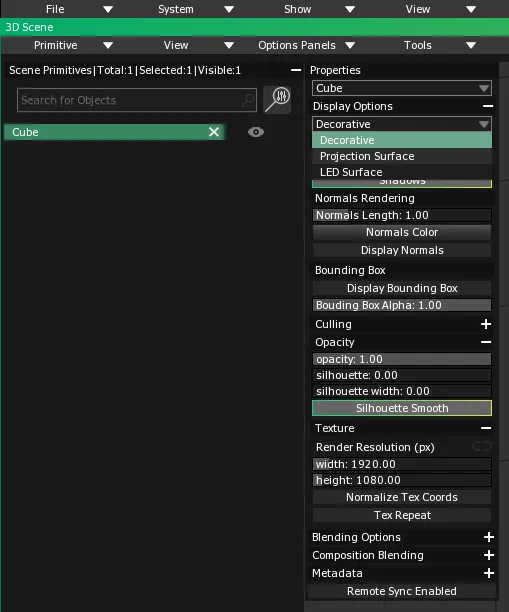Open the Show menu
Screen dimensions: 509x612
click(x=305, y=9)
